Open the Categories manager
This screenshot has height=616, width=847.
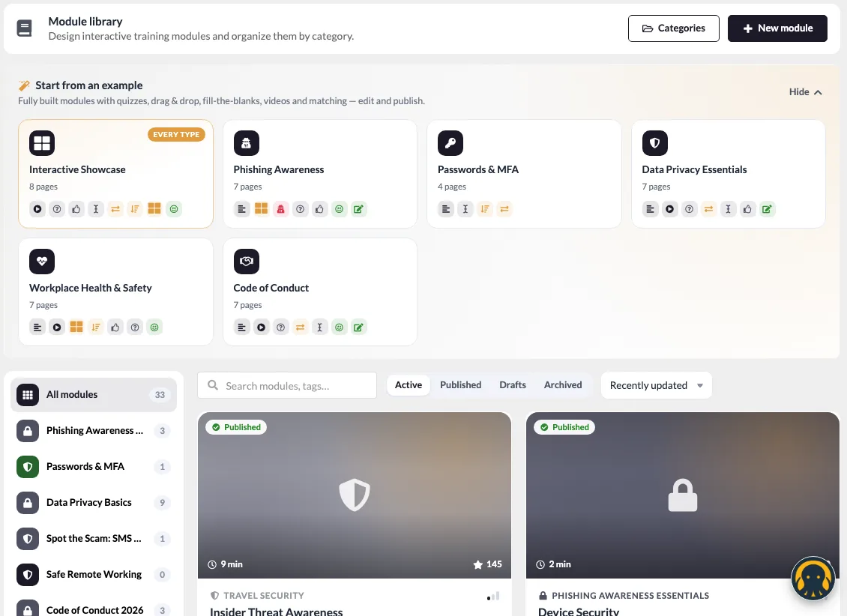point(673,28)
